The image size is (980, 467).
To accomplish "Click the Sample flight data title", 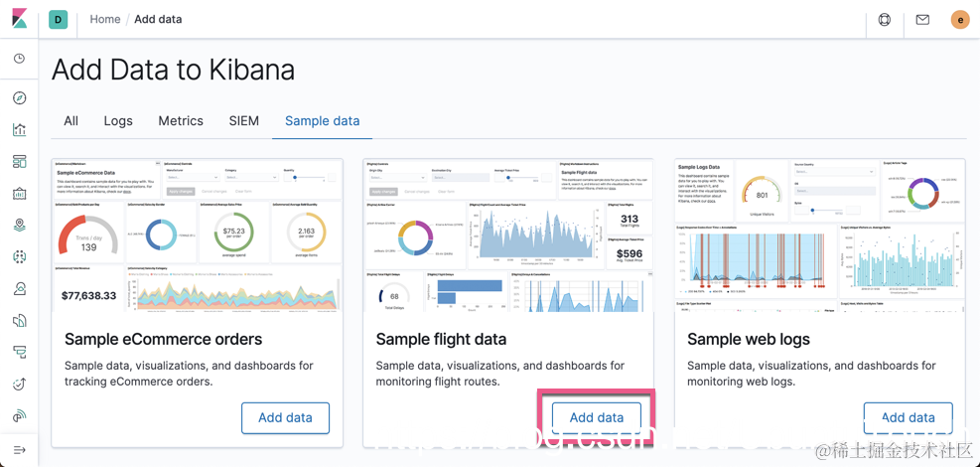I will pyautogui.click(x=441, y=340).
